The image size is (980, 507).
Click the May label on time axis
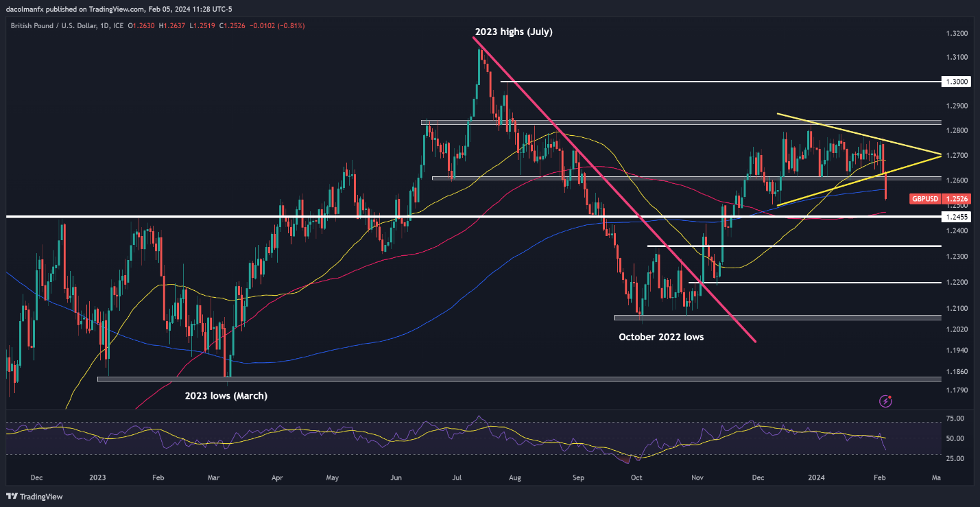coord(333,476)
